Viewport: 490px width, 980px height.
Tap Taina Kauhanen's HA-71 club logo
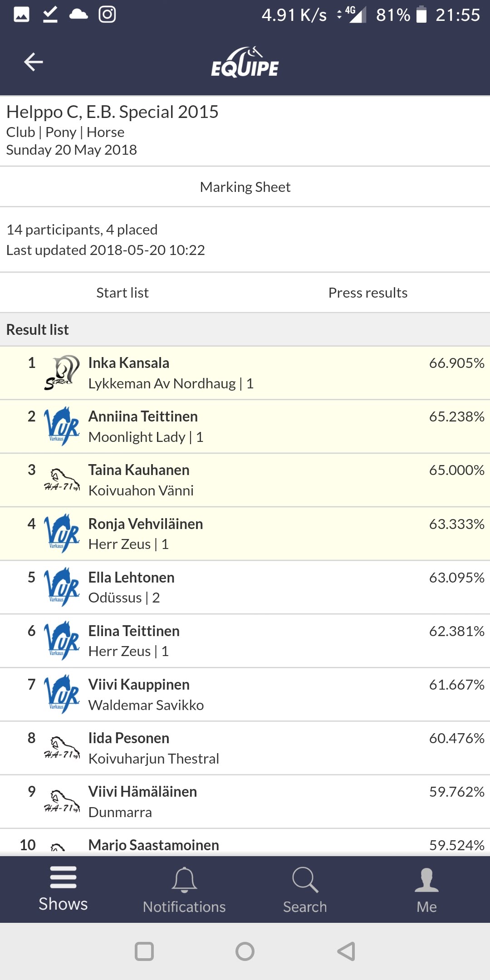click(62, 480)
